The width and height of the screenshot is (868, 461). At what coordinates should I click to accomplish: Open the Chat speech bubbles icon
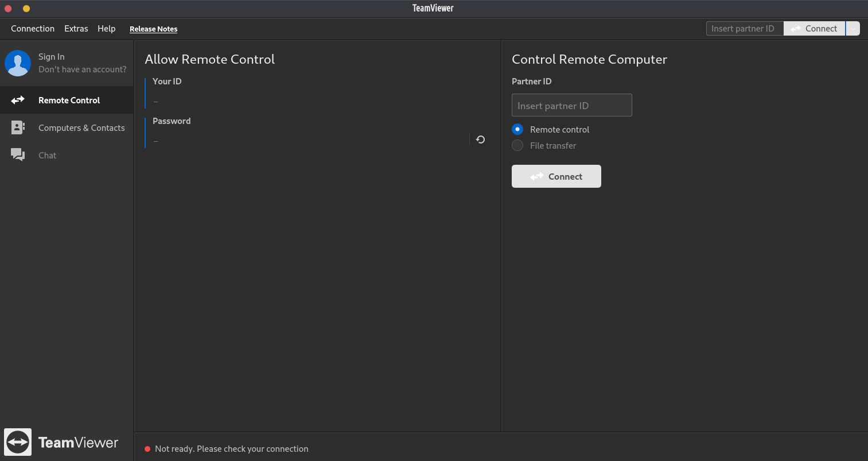coord(18,155)
